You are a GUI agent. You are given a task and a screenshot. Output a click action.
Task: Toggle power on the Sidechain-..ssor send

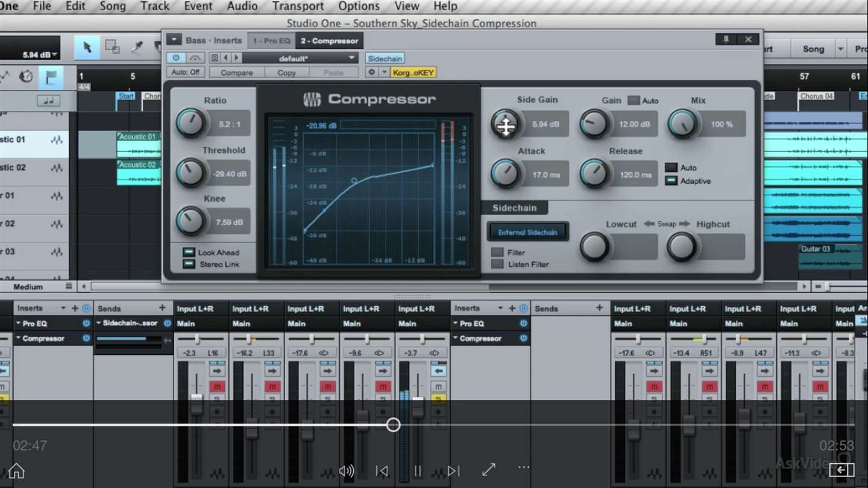[167, 324]
